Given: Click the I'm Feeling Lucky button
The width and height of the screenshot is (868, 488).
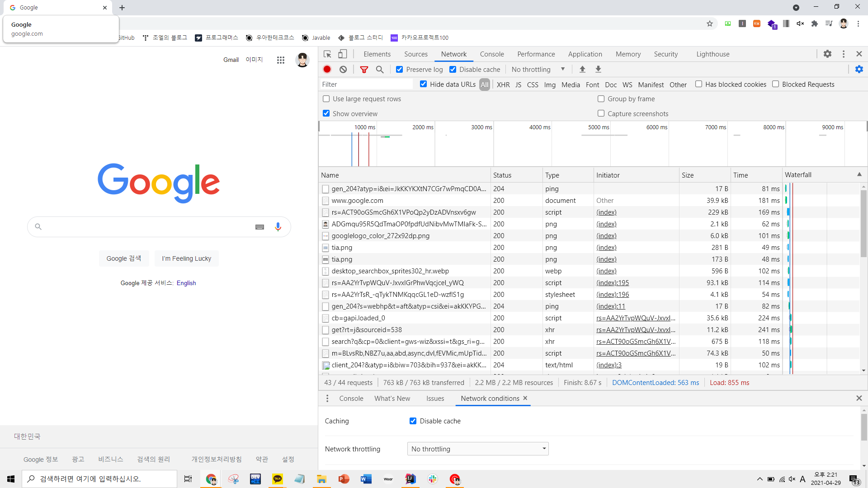Looking at the screenshot, I should [x=186, y=258].
